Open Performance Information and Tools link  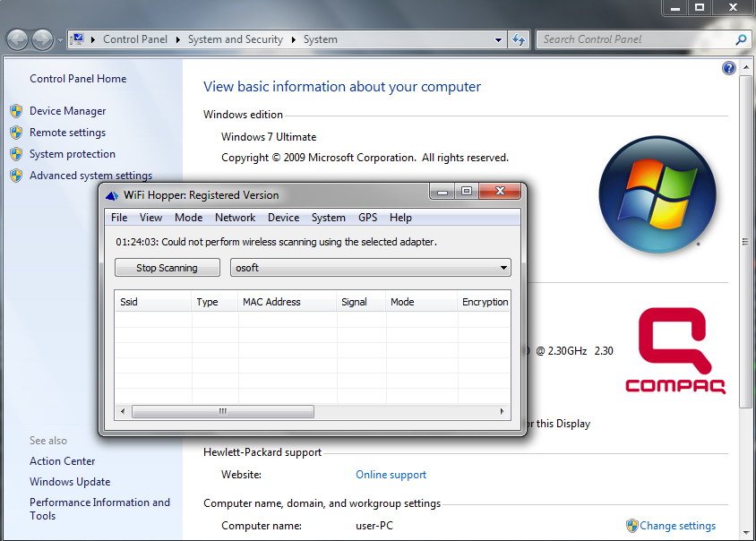[99, 509]
